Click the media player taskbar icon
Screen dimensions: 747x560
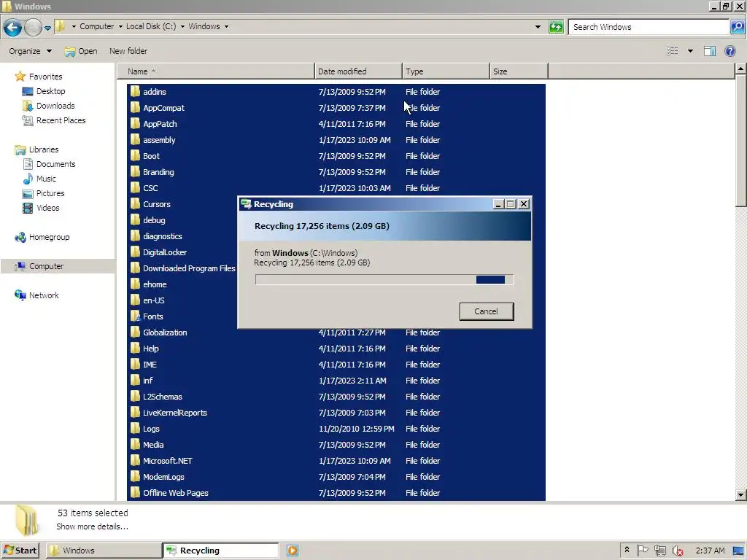[x=293, y=551]
